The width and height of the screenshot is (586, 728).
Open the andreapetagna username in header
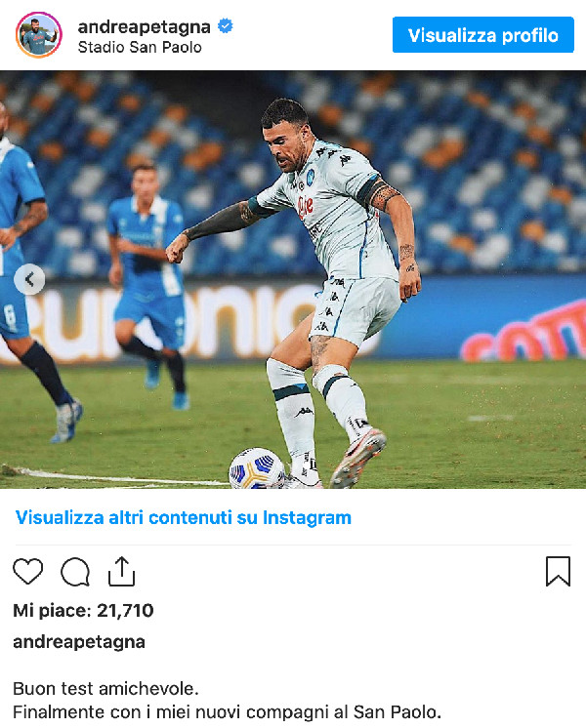tap(145, 27)
